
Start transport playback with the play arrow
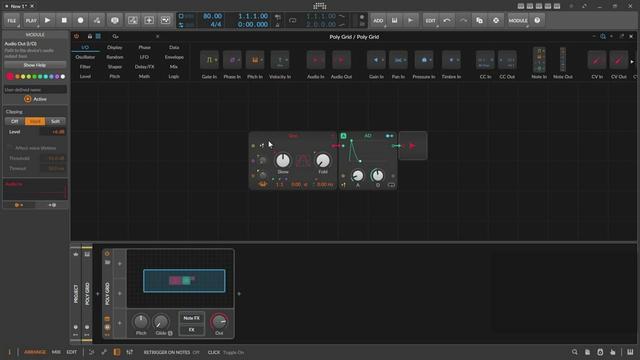[47, 20]
